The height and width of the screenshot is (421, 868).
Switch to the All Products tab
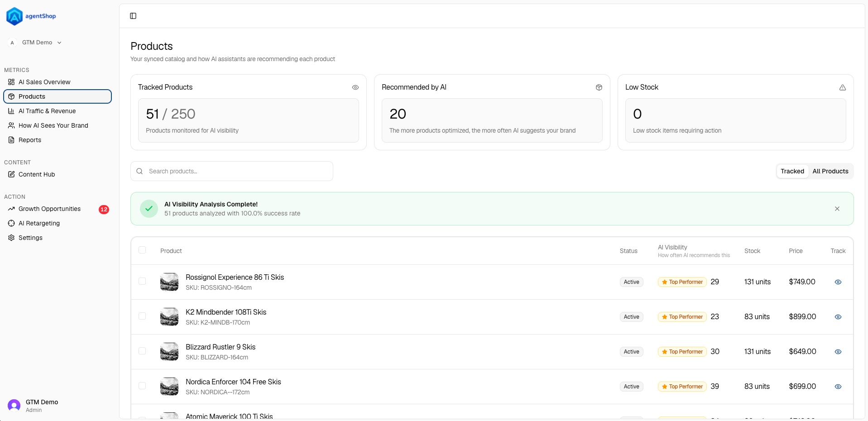click(x=830, y=171)
